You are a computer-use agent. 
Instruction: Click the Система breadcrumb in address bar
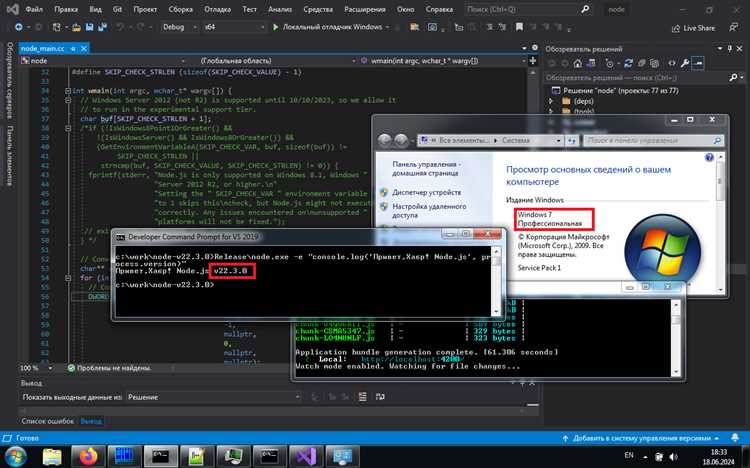pyautogui.click(x=516, y=140)
